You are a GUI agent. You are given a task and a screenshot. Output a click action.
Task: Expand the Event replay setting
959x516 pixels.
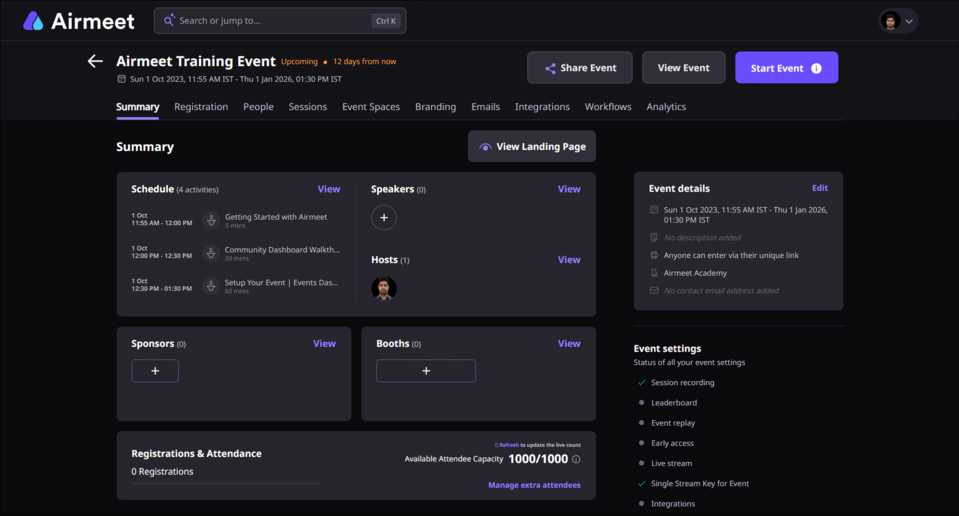[x=673, y=423]
